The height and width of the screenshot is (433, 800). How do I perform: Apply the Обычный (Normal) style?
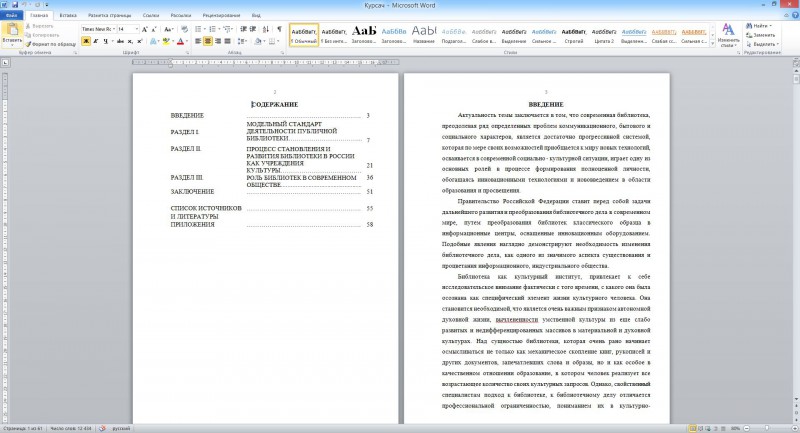tap(304, 35)
